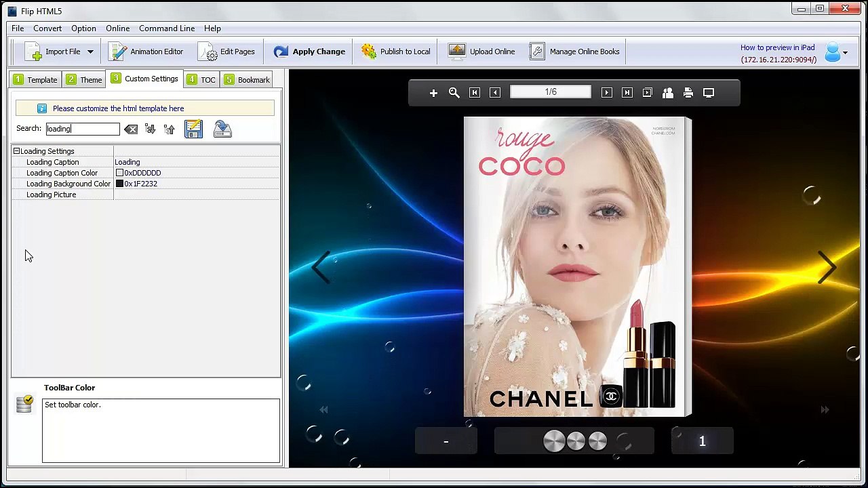Click Upload Online button
This screenshot has height=488, width=868.
tap(482, 52)
